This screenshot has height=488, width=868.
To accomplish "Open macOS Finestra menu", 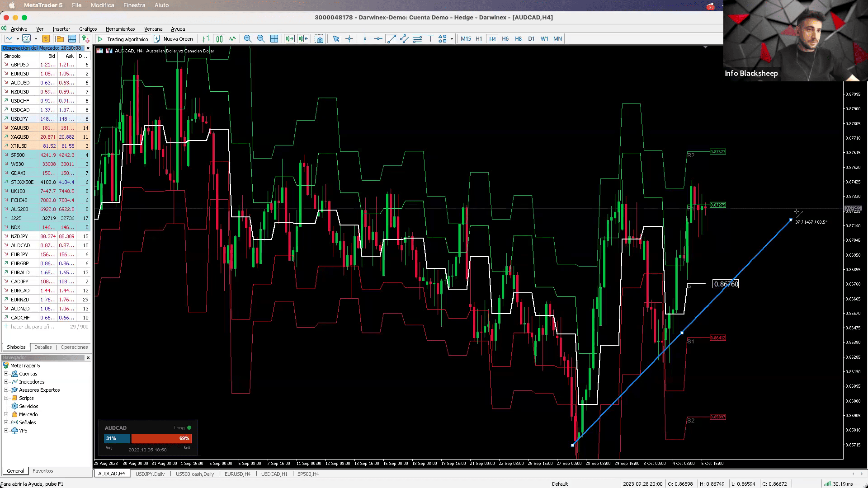I will [134, 5].
